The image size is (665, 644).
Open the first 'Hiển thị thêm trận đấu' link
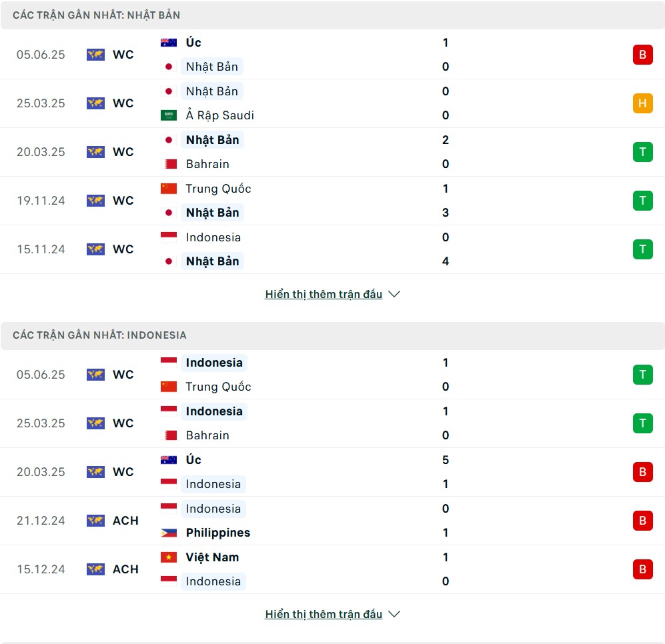(323, 294)
